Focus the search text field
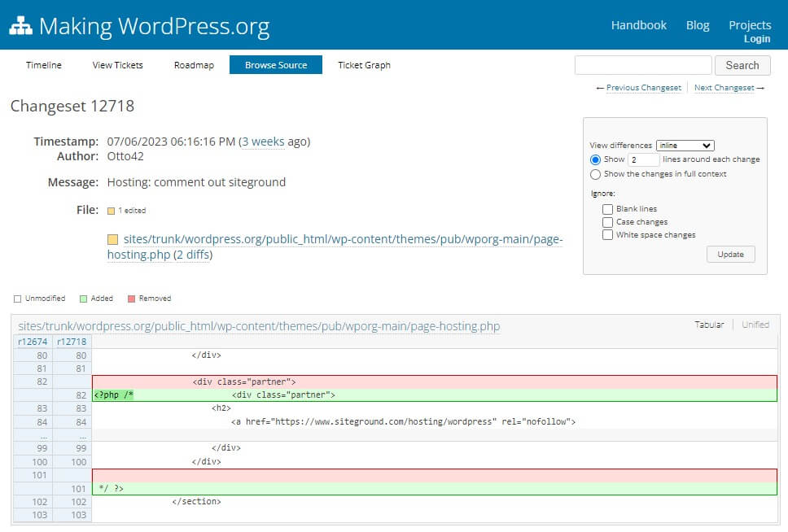788x532 pixels. [643, 65]
